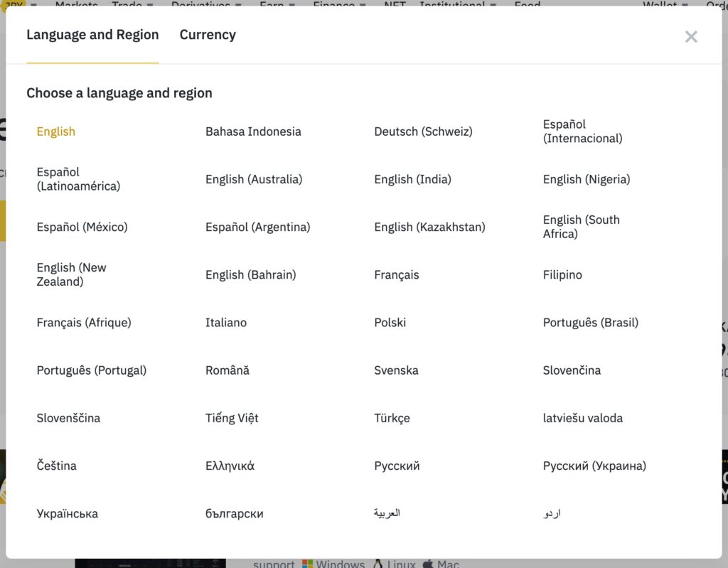Select Ελληνικά language
Viewport: 728px width, 568px height.
230,466
